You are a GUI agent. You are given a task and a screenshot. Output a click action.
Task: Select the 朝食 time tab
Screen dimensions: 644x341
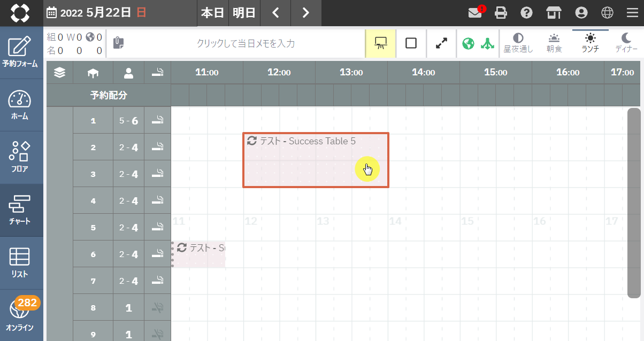(554, 43)
